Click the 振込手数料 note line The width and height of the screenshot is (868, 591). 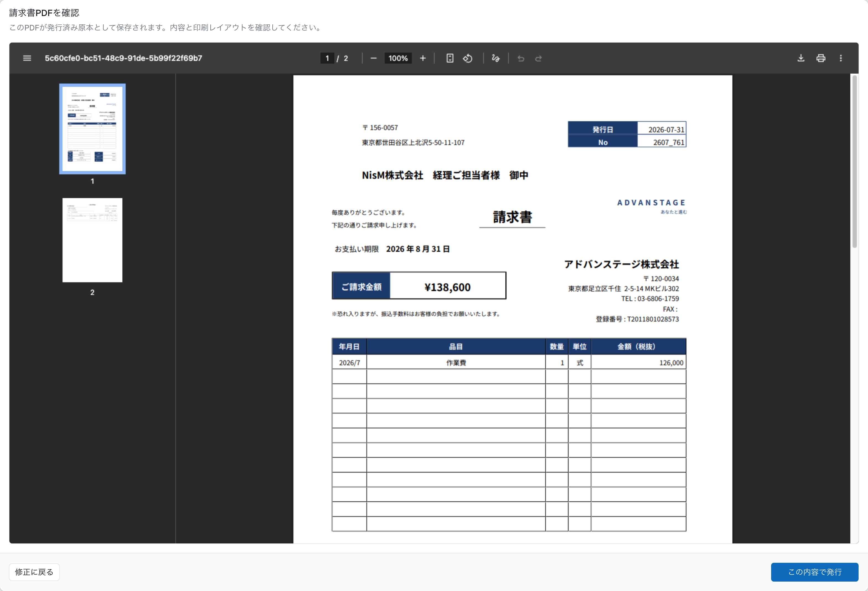point(416,314)
